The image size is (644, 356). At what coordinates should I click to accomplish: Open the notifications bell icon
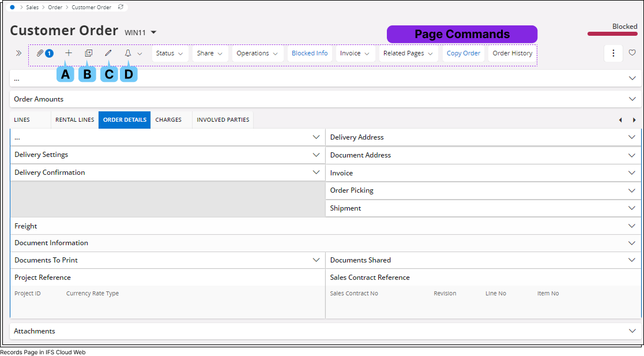pos(128,53)
